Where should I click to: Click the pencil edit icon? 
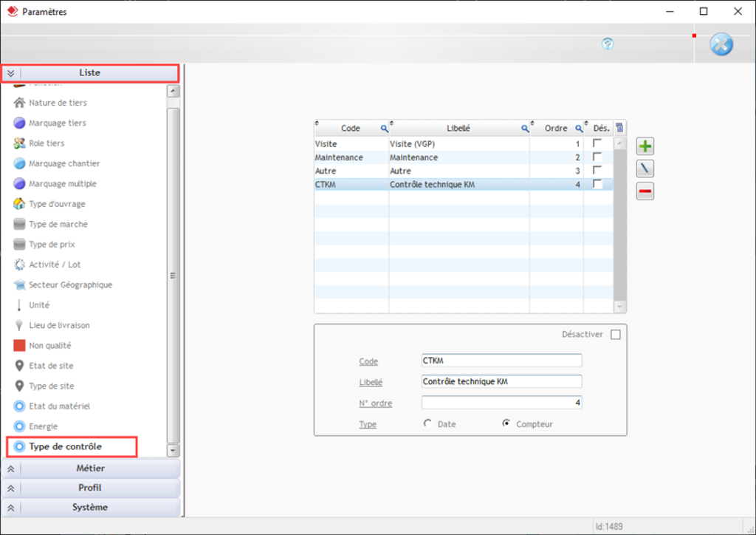[x=645, y=169]
